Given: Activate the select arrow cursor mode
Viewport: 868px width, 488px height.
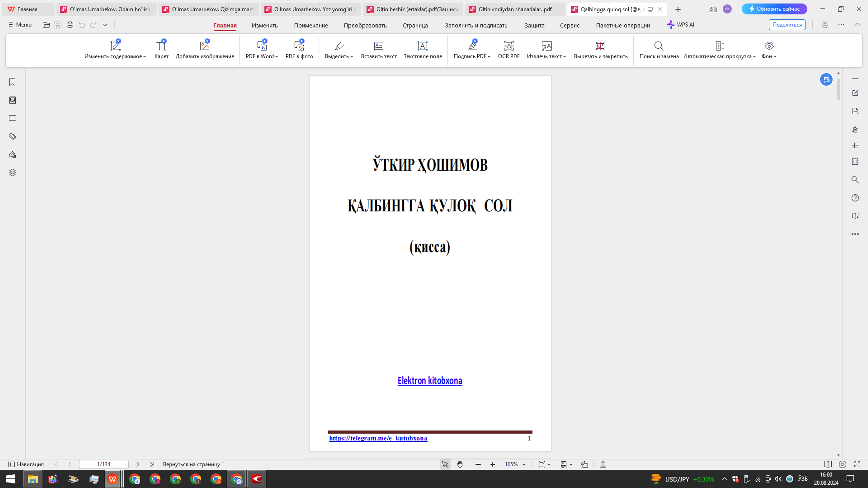Looking at the screenshot, I should point(445,465).
